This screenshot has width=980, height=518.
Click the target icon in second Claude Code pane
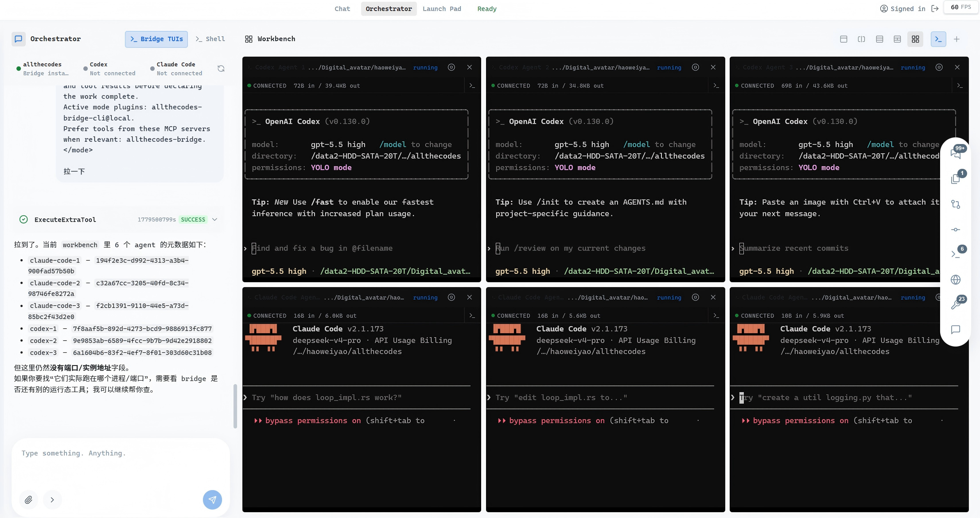pyautogui.click(x=695, y=297)
